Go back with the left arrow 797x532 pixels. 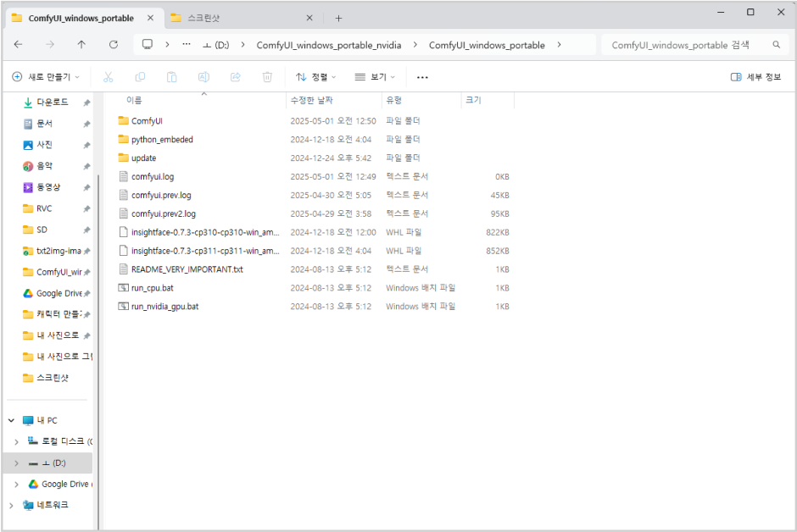point(19,45)
